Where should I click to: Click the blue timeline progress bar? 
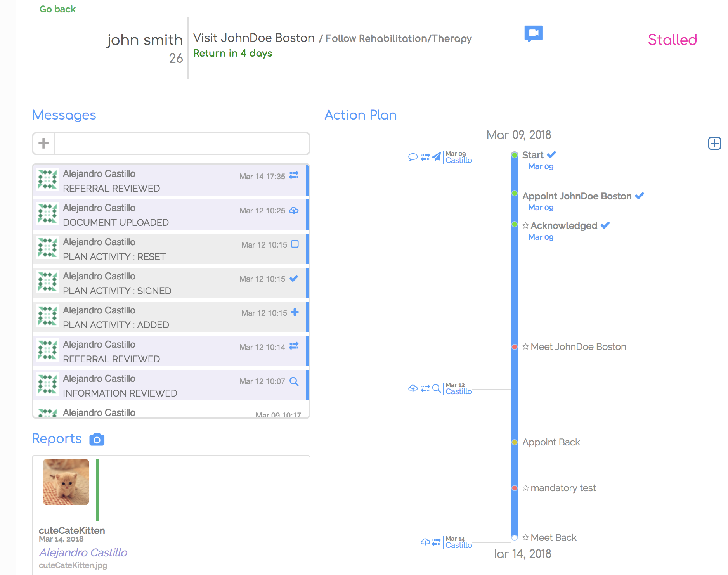515,310
